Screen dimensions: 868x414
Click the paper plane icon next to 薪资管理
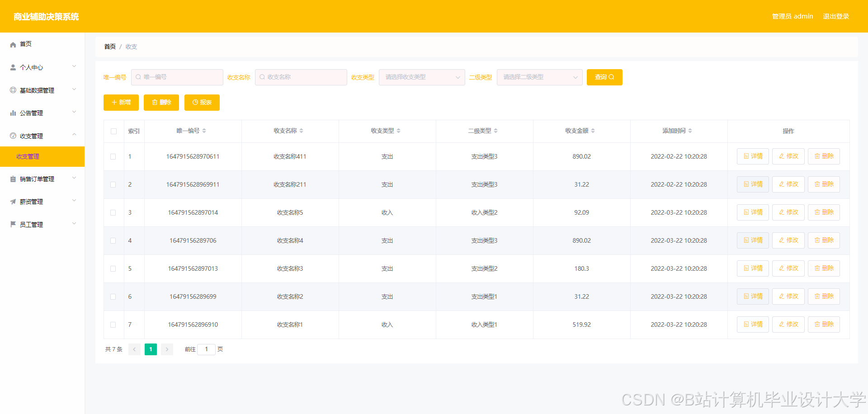point(13,202)
